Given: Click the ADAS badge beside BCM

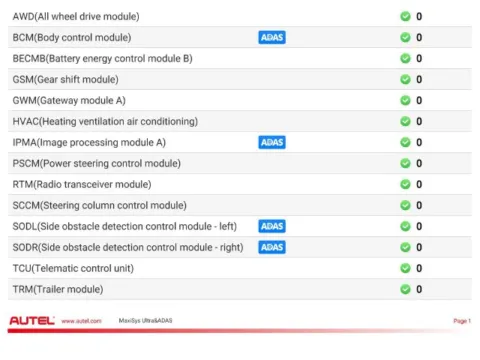Looking at the screenshot, I should [x=272, y=37].
